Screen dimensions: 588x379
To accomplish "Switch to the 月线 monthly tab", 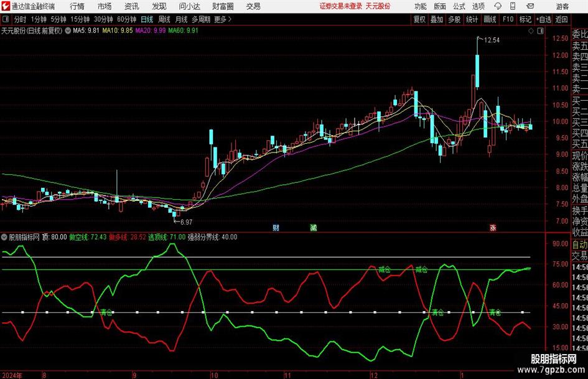I will [x=182, y=19].
